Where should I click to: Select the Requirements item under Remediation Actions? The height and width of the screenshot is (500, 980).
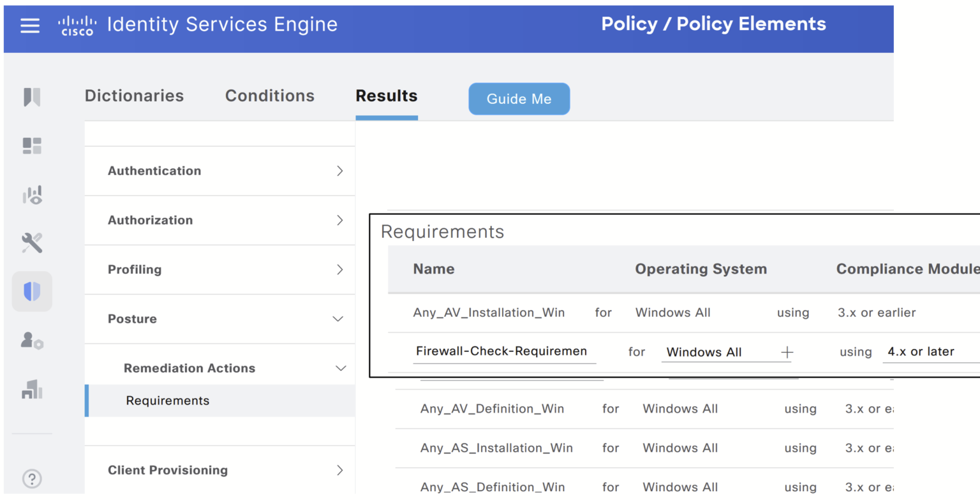[x=168, y=401]
